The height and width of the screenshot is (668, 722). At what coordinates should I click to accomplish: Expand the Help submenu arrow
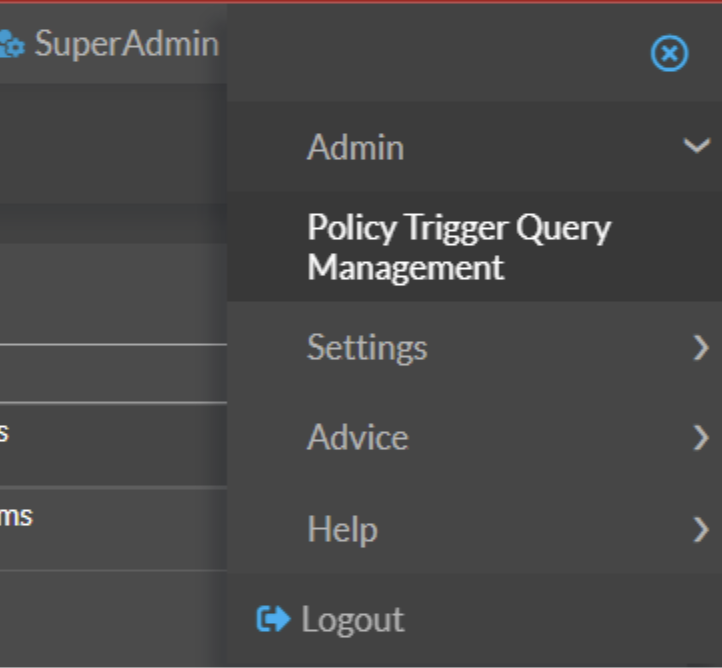pos(700,529)
